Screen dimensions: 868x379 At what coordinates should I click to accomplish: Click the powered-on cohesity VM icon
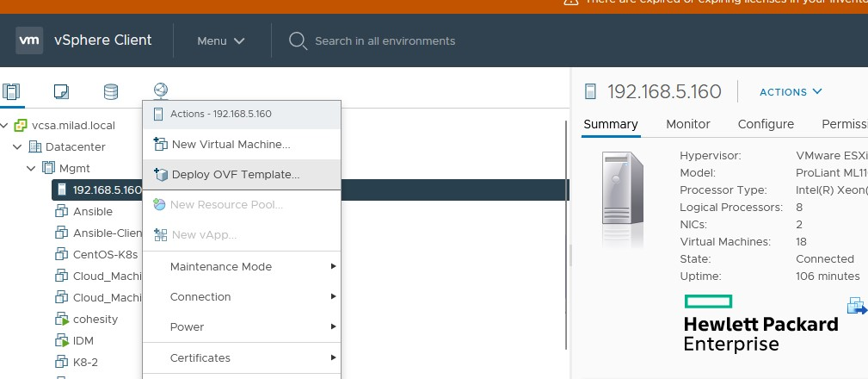(x=61, y=320)
